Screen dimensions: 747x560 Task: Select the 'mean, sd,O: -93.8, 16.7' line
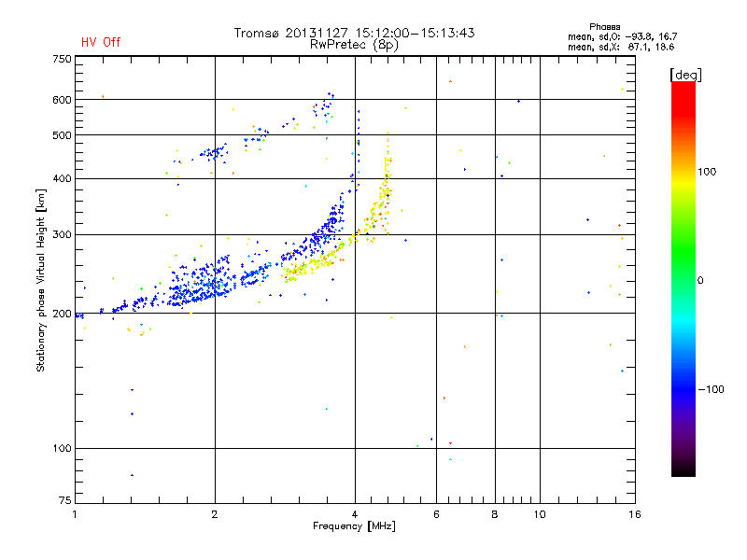622,36
